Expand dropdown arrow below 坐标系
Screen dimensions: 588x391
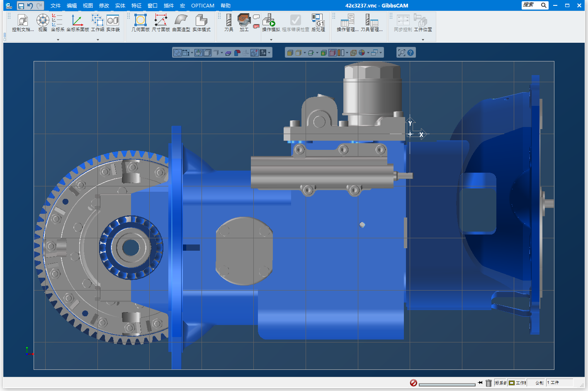click(58, 40)
